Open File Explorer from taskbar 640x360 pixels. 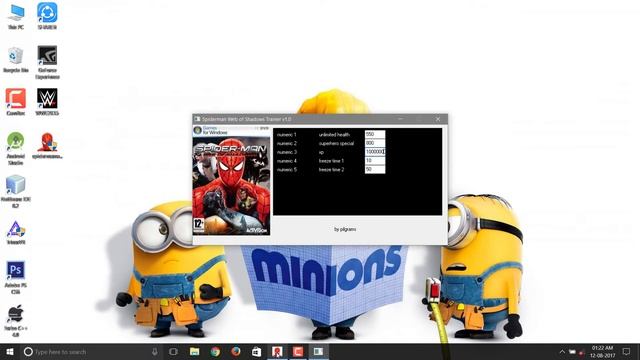coord(195,351)
